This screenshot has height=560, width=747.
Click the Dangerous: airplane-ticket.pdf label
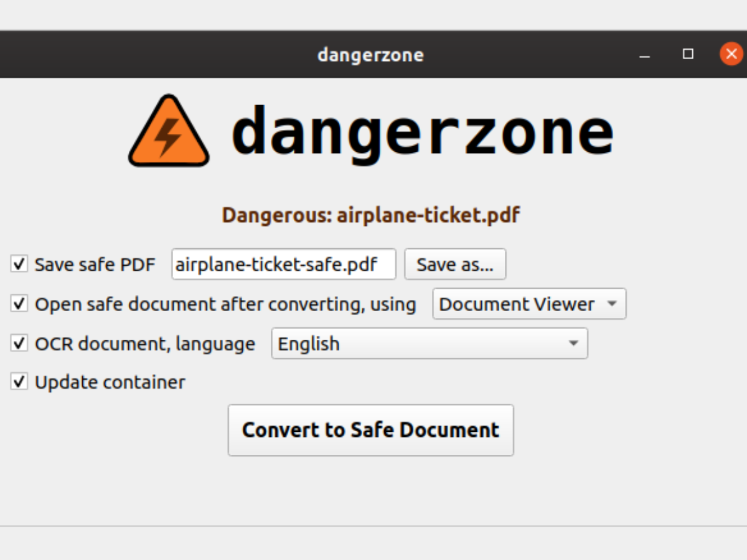point(371,215)
